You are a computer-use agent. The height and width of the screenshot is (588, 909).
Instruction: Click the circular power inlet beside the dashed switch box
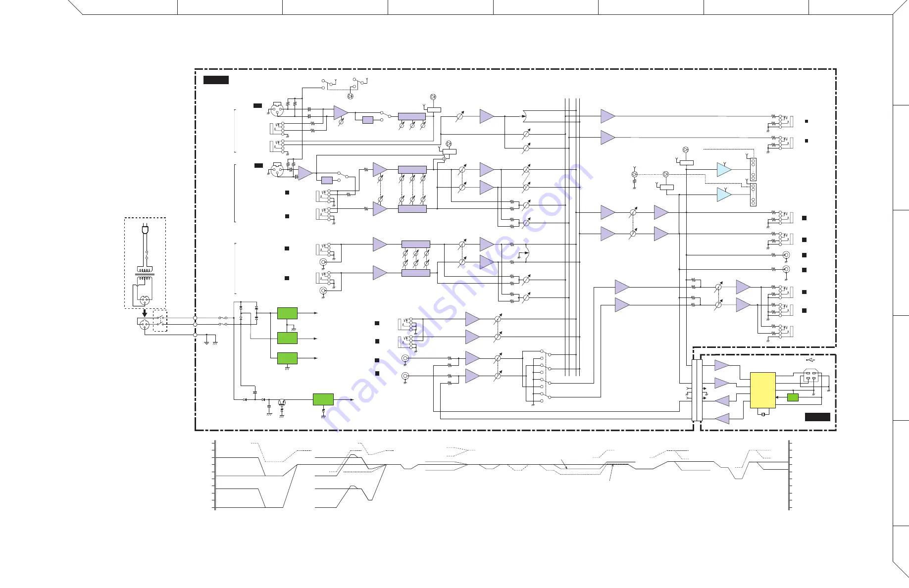pos(144,325)
